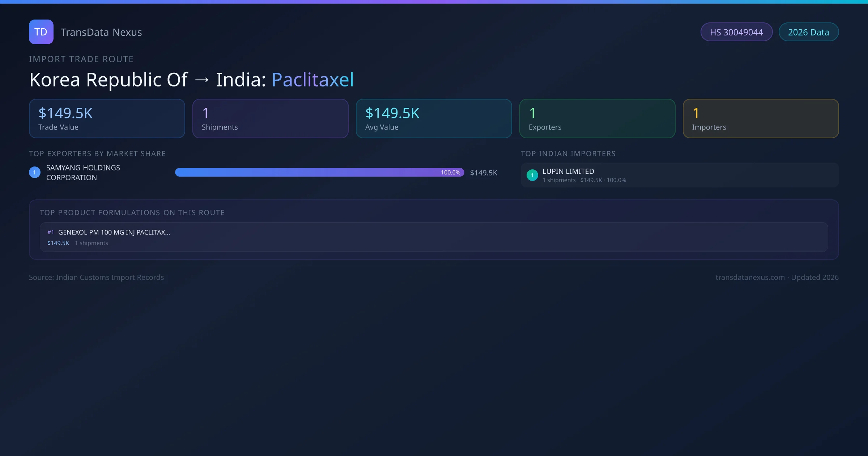Click the Avg Value stat card

[x=434, y=118]
